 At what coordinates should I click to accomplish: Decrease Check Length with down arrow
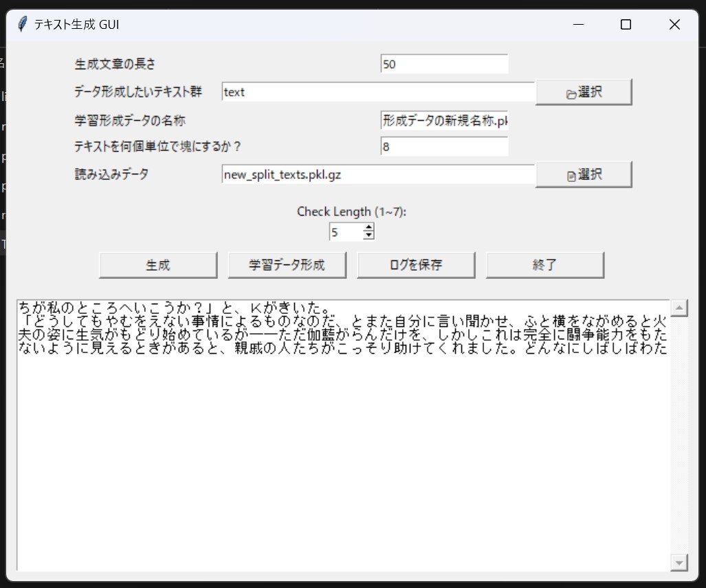368,236
